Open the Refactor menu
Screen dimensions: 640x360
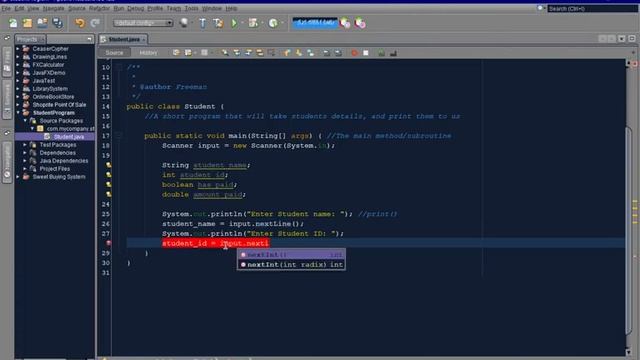99,8
